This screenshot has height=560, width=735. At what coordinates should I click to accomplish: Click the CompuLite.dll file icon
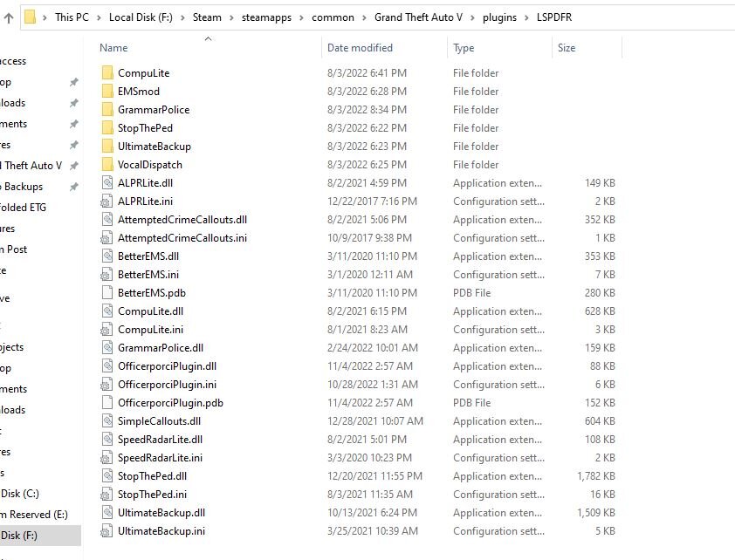(x=107, y=311)
